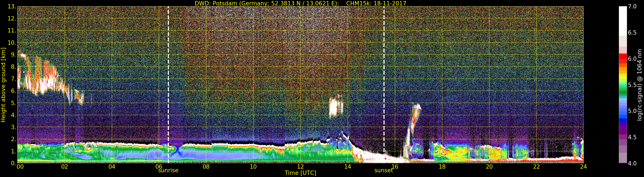This screenshot has width=644, height=177.
Task: Click the "0." height axis tick label
Action: (x=13, y=163)
